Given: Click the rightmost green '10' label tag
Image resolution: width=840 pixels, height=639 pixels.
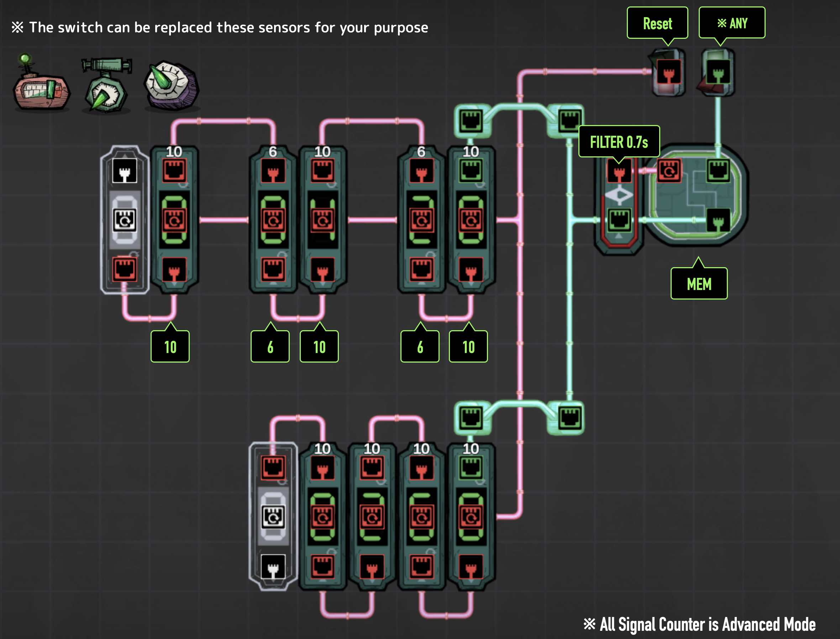Looking at the screenshot, I should tap(468, 347).
